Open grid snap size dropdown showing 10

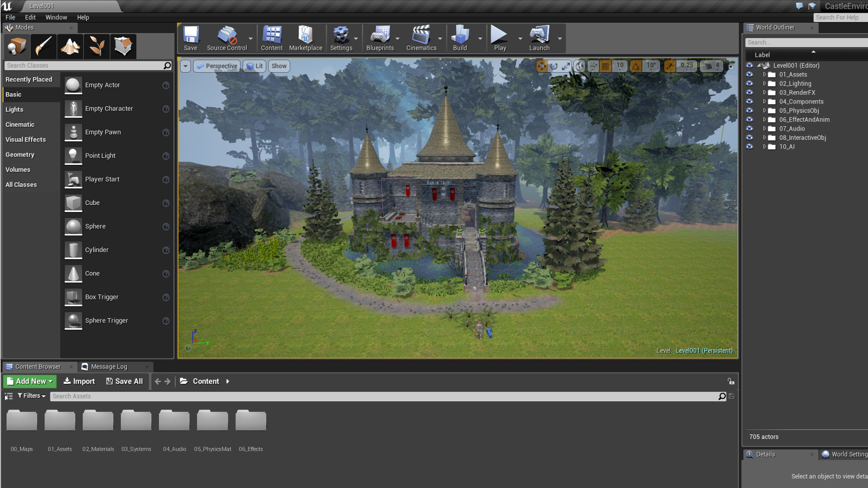[620, 66]
